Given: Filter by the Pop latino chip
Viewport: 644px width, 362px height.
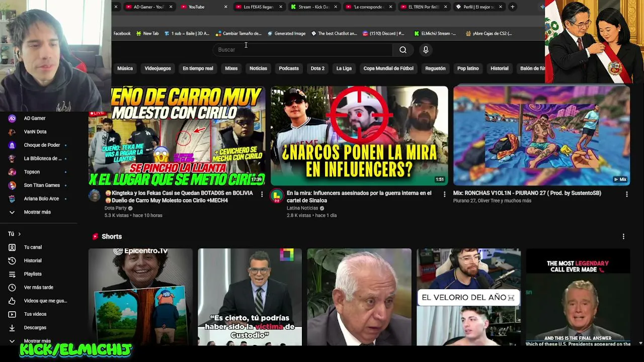Looking at the screenshot, I should pyautogui.click(x=468, y=68).
